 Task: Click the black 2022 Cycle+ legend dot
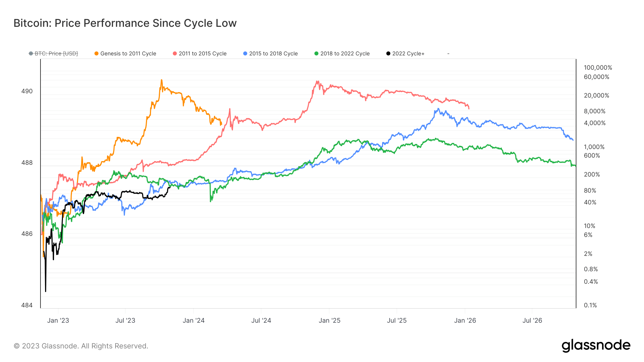click(388, 54)
